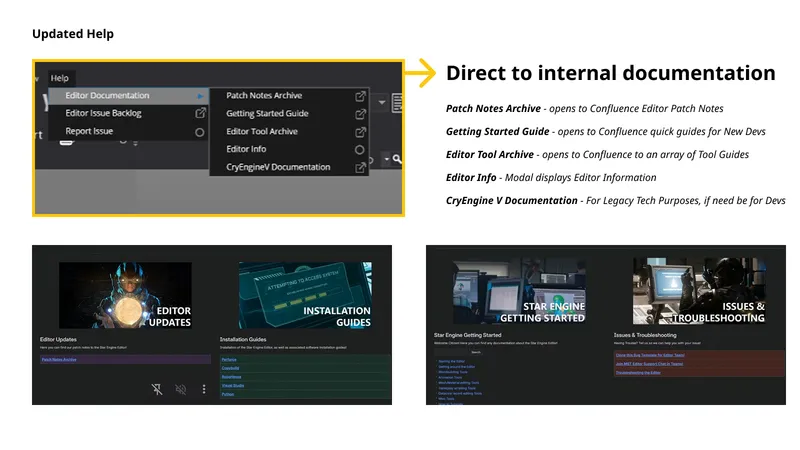The height and width of the screenshot is (450, 800).
Task: Open the Animation Tools list link
Action: tap(450, 377)
